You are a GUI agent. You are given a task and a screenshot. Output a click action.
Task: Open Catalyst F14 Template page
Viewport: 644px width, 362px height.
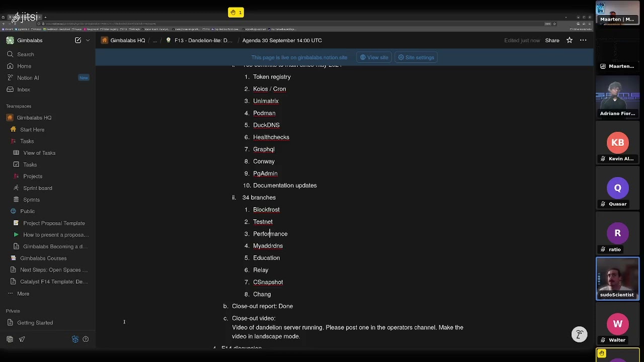click(53, 282)
